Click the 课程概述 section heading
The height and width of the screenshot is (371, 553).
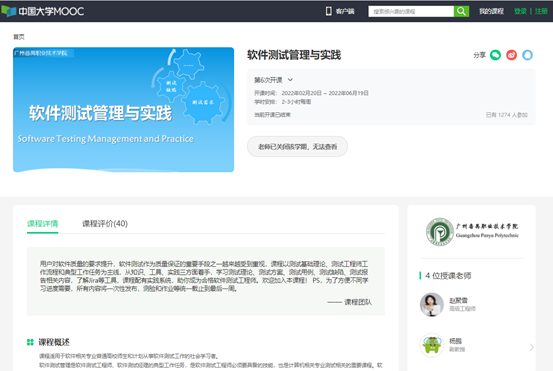tap(54, 342)
